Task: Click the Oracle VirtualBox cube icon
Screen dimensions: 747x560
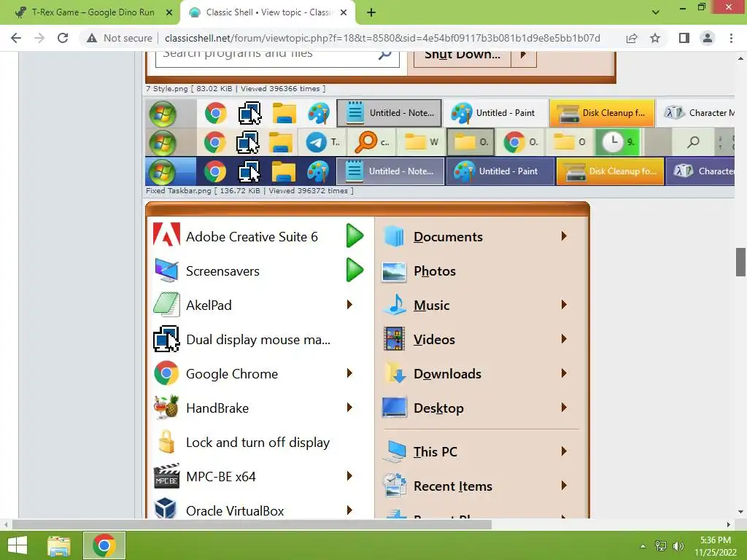Action: click(166, 508)
